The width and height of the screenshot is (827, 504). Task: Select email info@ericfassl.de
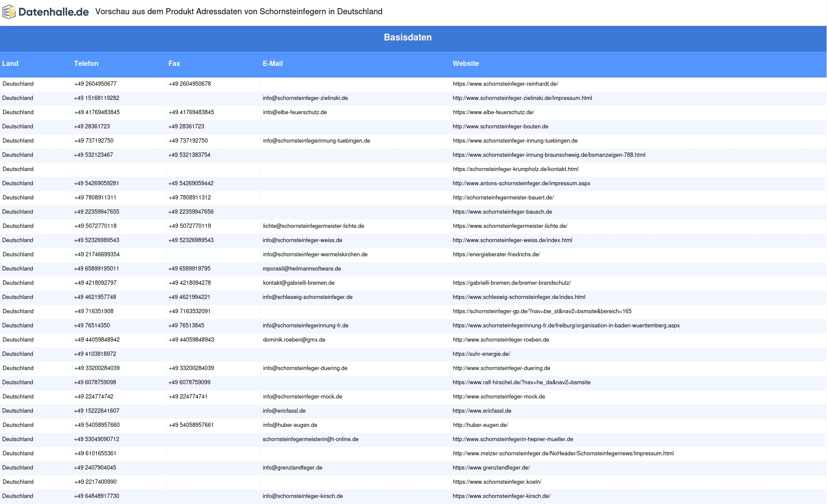[x=284, y=411]
